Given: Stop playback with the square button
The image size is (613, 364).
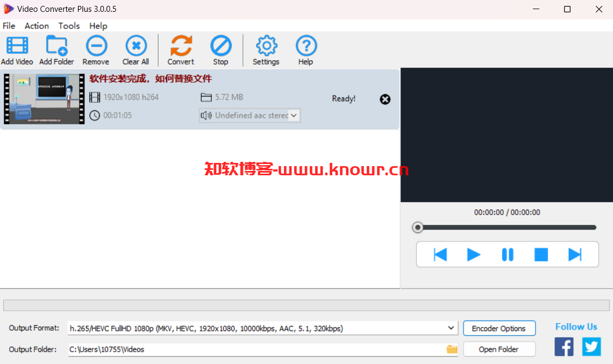Looking at the screenshot, I should (x=541, y=254).
